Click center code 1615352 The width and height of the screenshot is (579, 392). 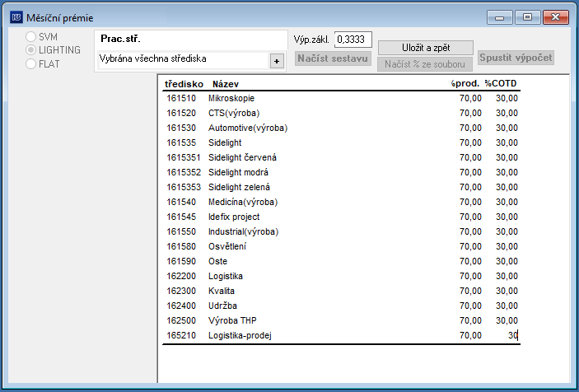(184, 172)
